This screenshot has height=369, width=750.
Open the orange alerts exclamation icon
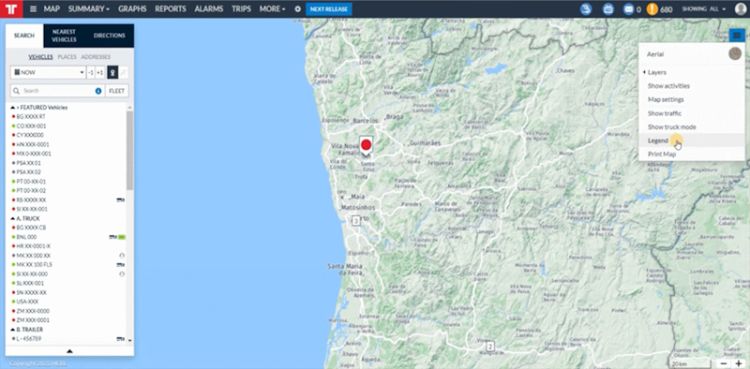tap(652, 9)
